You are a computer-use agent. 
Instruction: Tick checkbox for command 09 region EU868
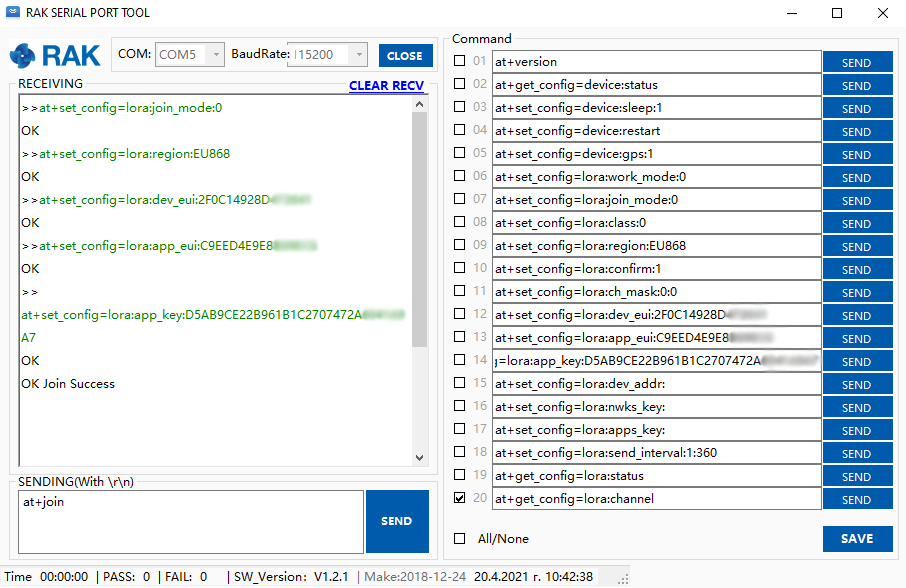click(x=460, y=245)
